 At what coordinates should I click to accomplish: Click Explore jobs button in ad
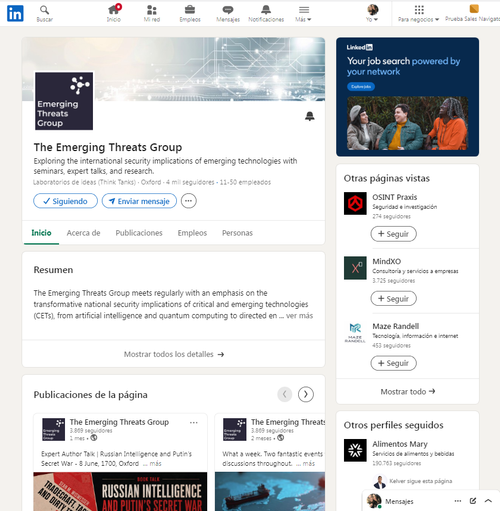pyautogui.click(x=361, y=87)
